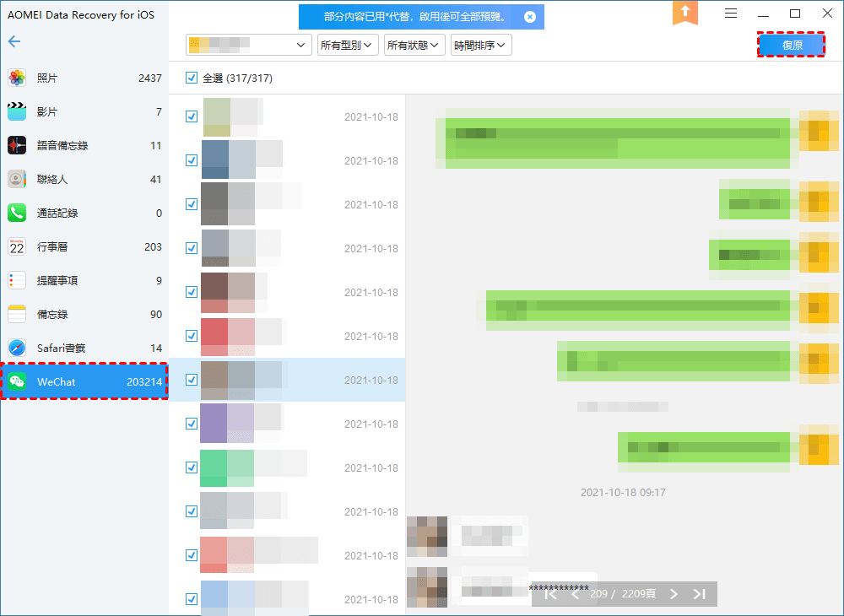
Task: Select the 照片 2437 category row
Action: pos(84,78)
